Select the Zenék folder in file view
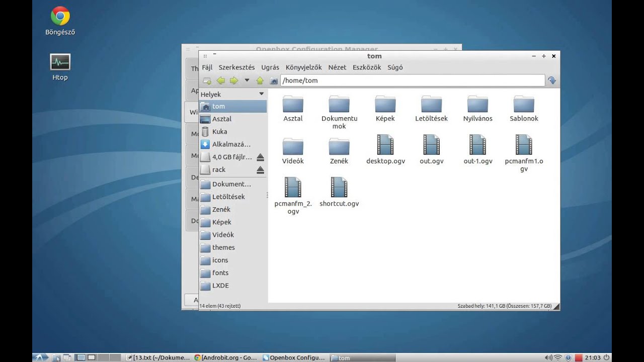Screen dimensions: 644x362 339,146
